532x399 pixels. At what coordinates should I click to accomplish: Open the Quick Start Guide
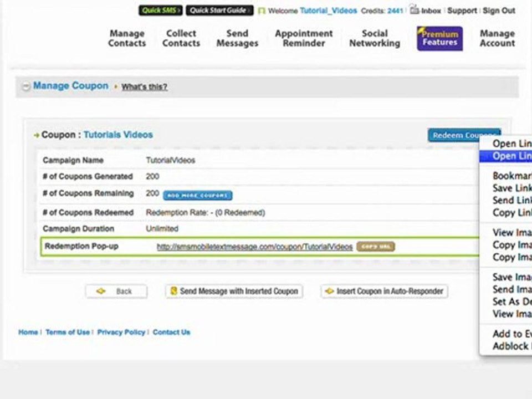click(x=219, y=11)
